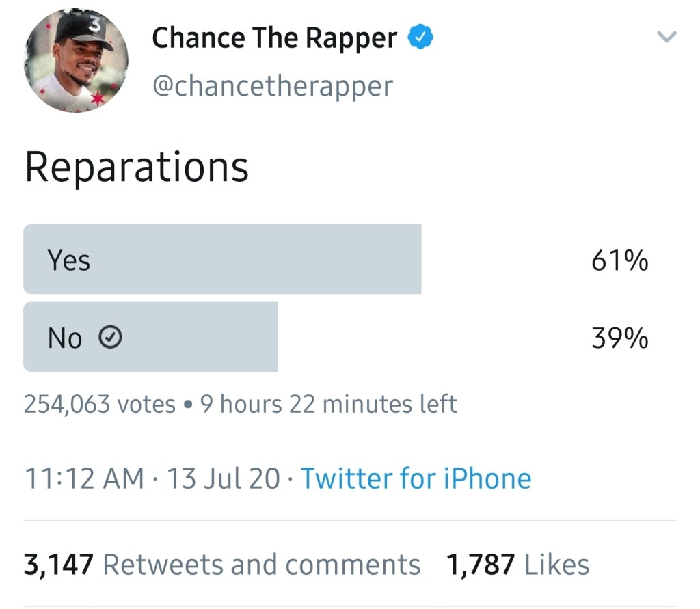Click the 11:12 AM timestamp
The width and height of the screenshot is (700, 609).
(x=84, y=478)
